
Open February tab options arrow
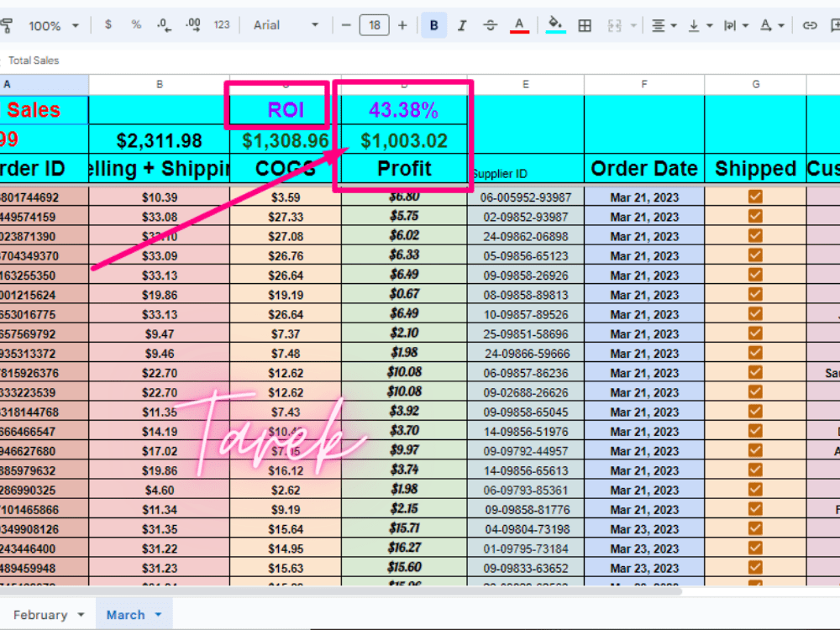[81, 615]
